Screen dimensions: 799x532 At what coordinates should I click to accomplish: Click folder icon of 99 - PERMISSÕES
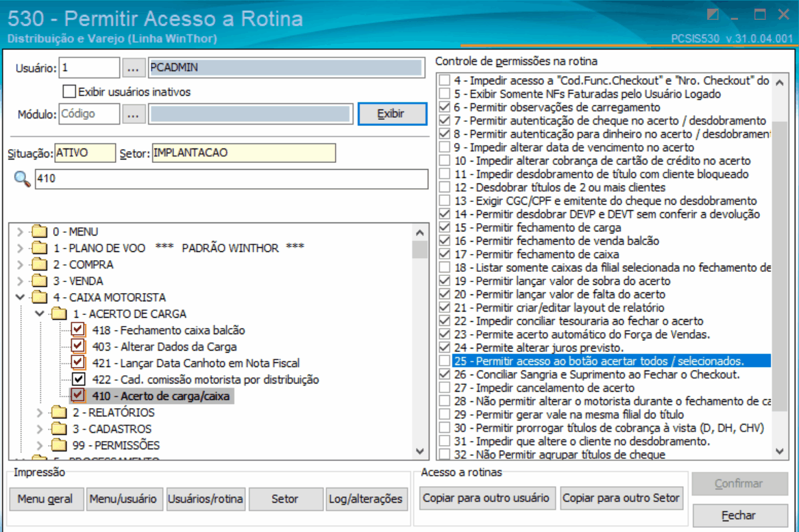coord(59,445)
